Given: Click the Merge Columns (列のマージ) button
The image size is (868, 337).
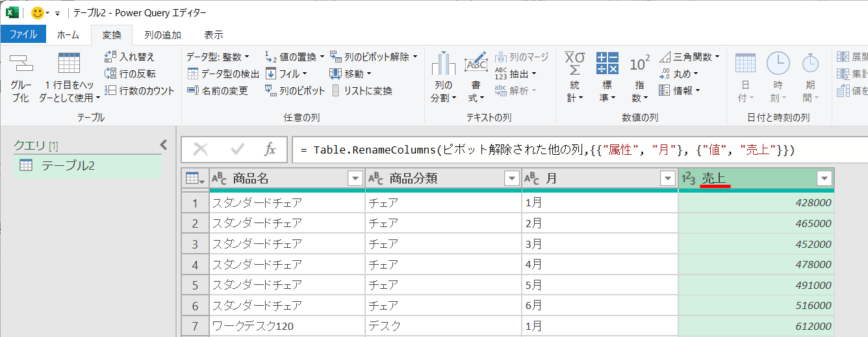Looking at the screenshot, I should [521, 57].
